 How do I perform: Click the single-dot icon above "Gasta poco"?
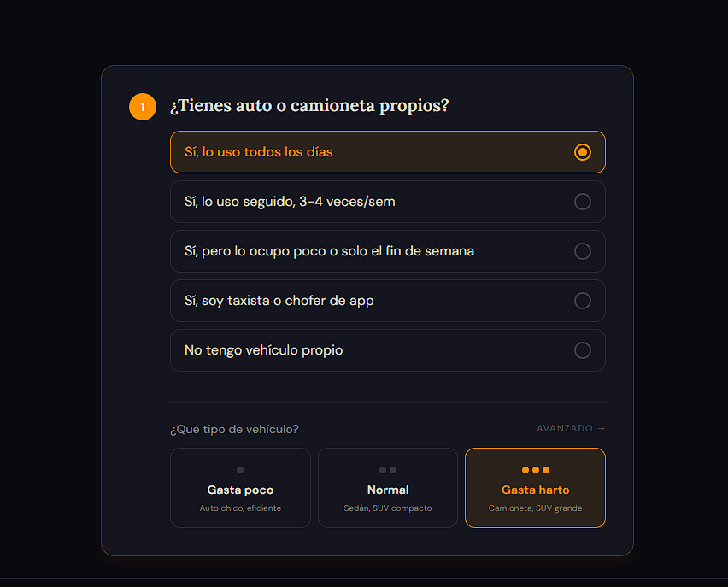240,470
